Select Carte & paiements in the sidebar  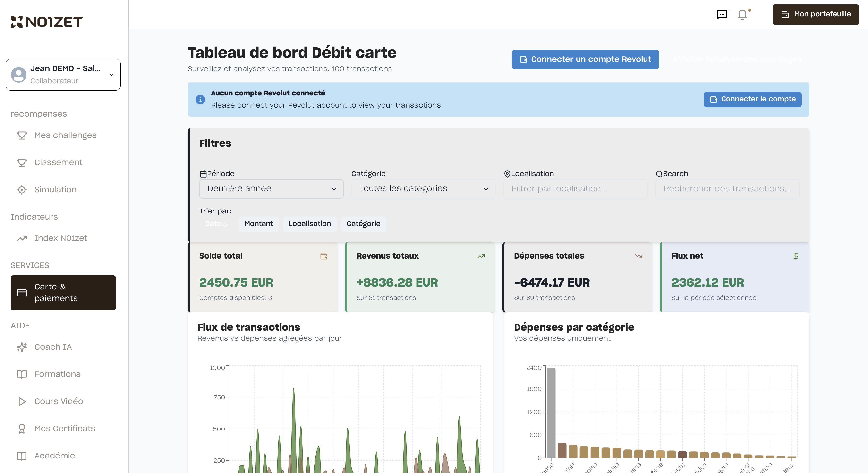[x=63, y=293]
